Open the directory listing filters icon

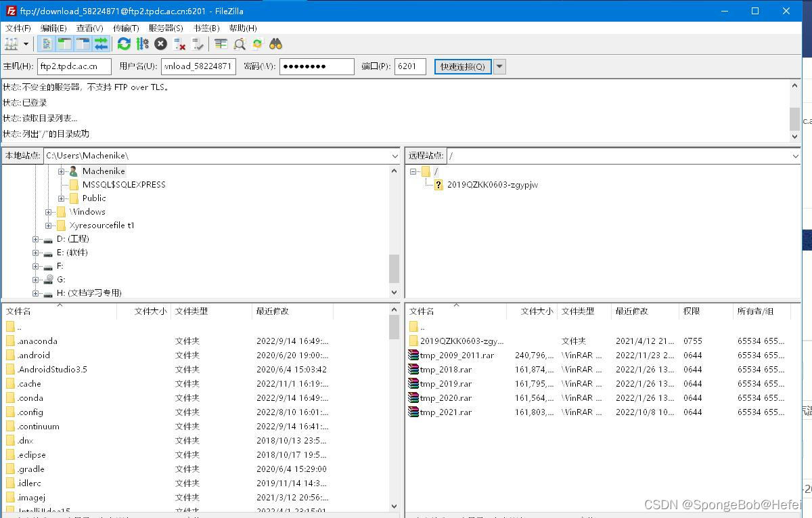(x=221, y=44)
